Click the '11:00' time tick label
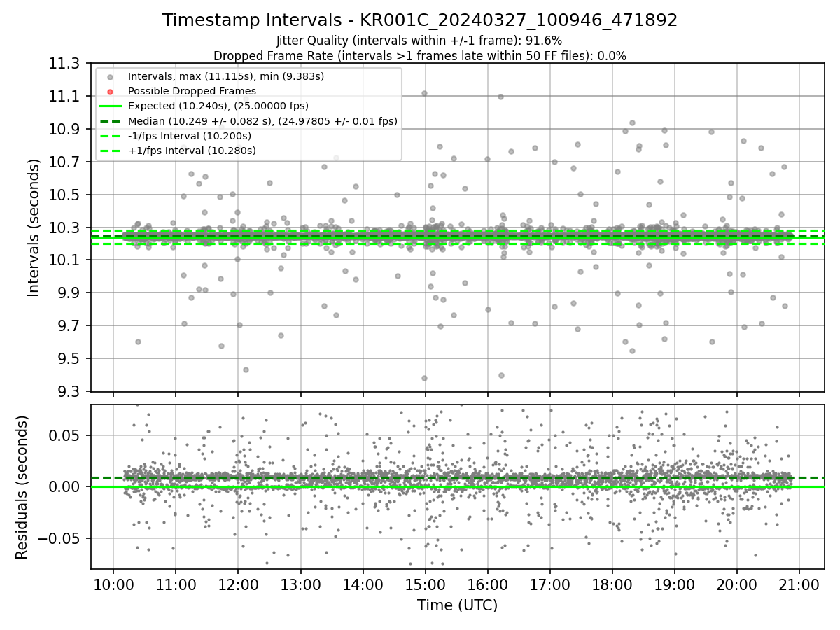 click(176, 584)
